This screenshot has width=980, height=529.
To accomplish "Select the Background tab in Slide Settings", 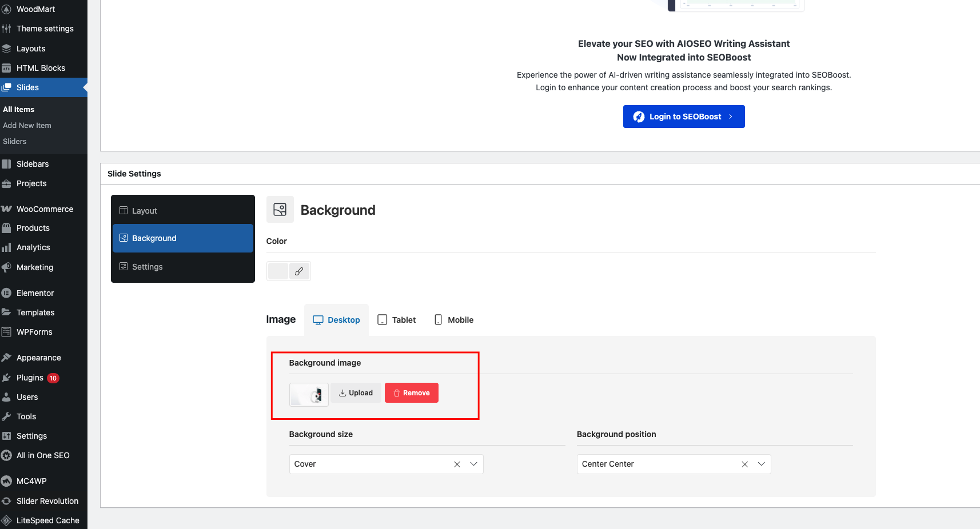I will click(183, 238).
